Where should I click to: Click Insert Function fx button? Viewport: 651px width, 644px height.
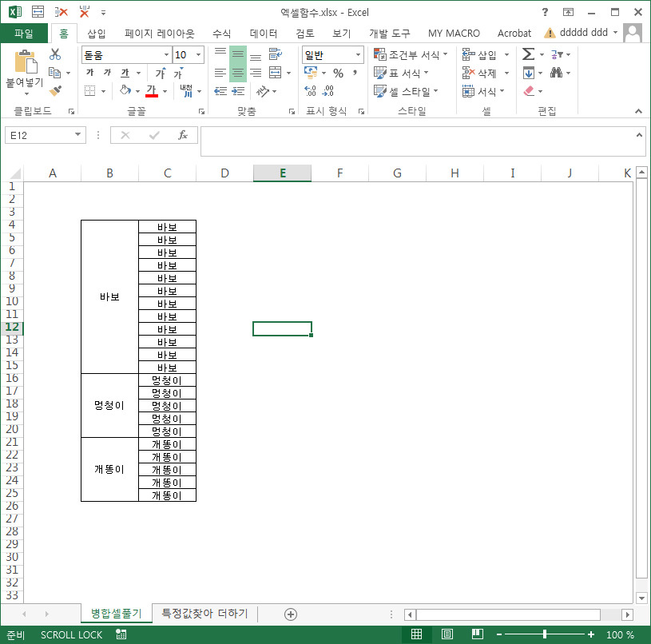[x=183, y=135]
